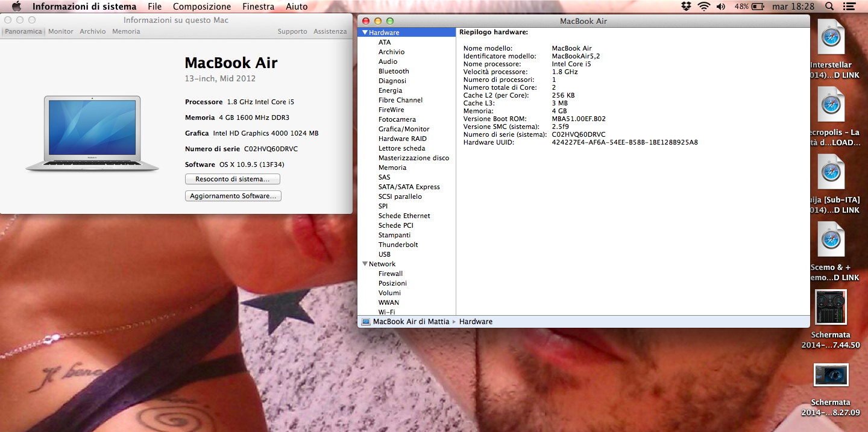Screen dimensions: 868x432
Task: Open the Finestra menu
Action: point(259,7)
